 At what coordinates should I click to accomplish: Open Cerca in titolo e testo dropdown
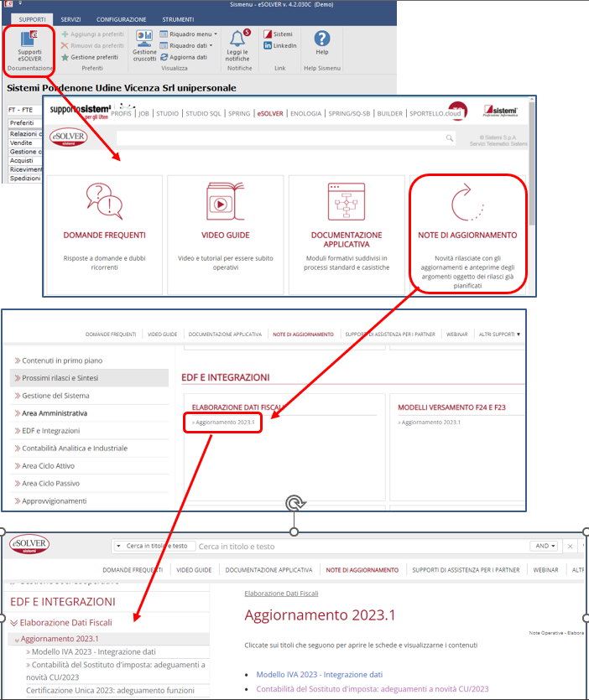coord(154,546)
